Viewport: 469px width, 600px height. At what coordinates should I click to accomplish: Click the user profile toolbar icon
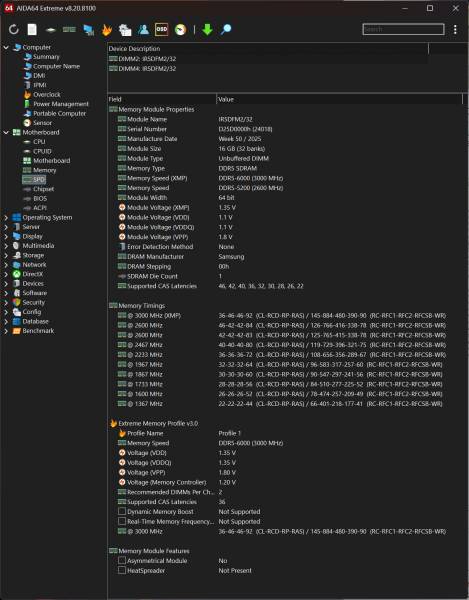point(144,29)
